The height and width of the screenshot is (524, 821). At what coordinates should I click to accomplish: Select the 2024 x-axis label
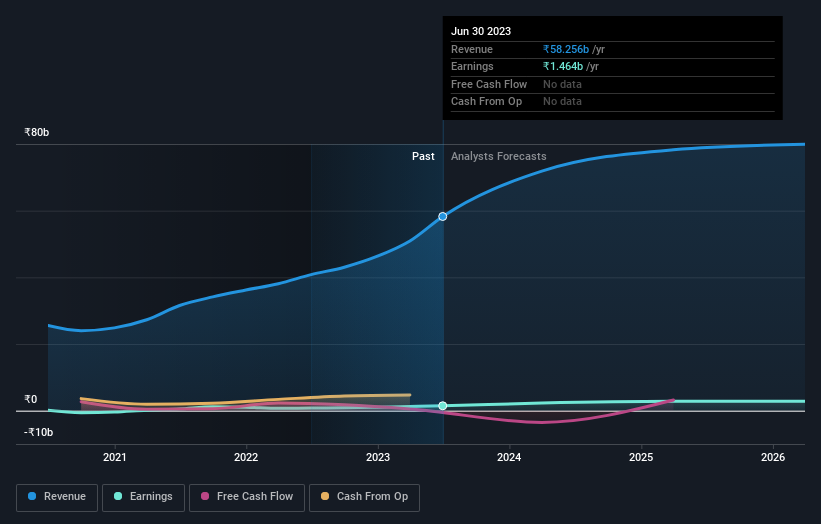509,458
